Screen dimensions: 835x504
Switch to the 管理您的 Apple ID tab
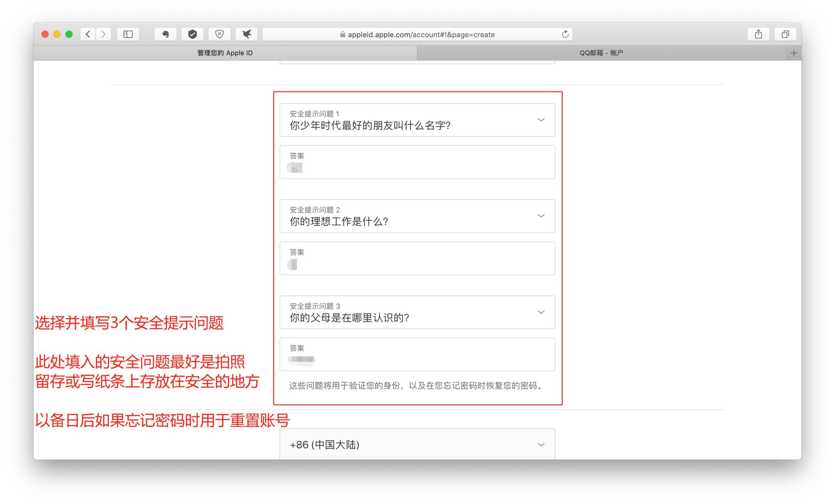[225, 53]
